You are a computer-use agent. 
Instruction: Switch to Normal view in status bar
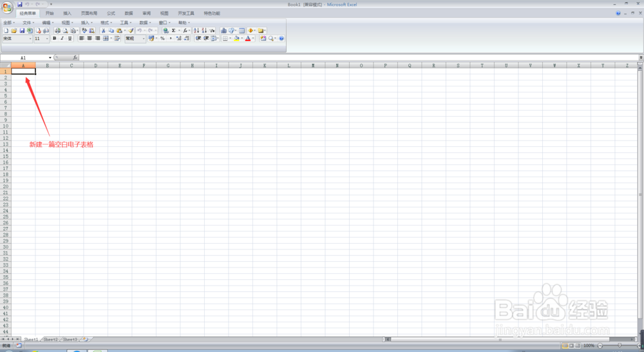click(565, 346)
